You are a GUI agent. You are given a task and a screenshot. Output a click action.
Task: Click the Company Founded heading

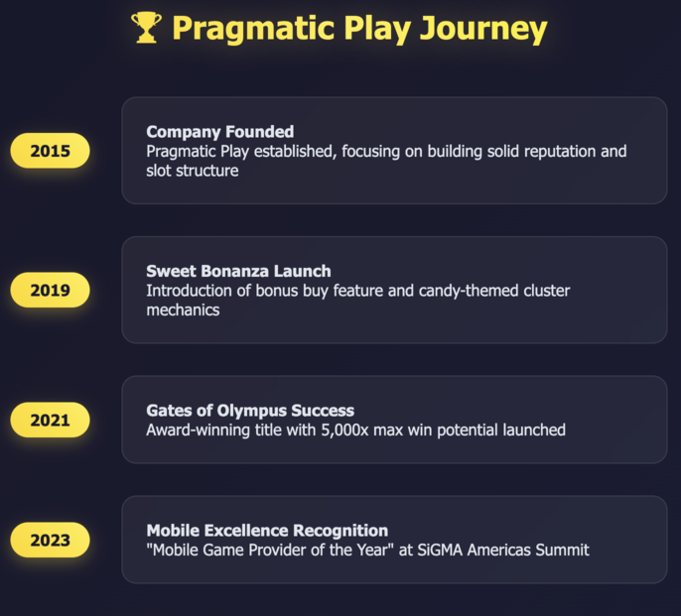[x=220, y=132]
